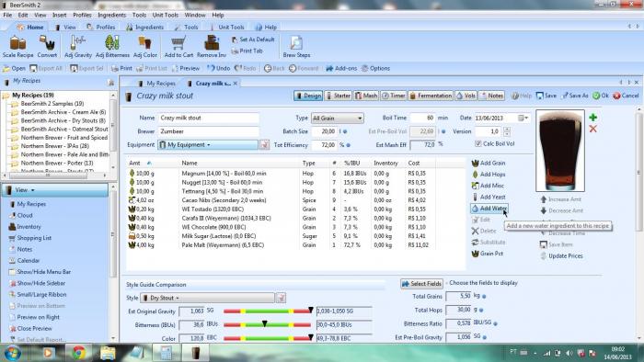The width and height of the screenshot is (644, 362).
Task: Click the Version stepper arrows
Action: pos(507,131)
